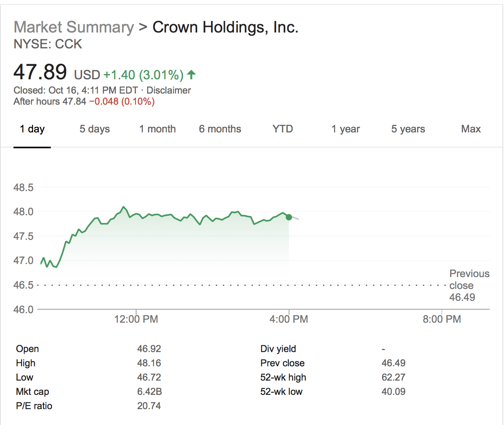Display the Max time range

pyautogui.click(x=471, y=129)
